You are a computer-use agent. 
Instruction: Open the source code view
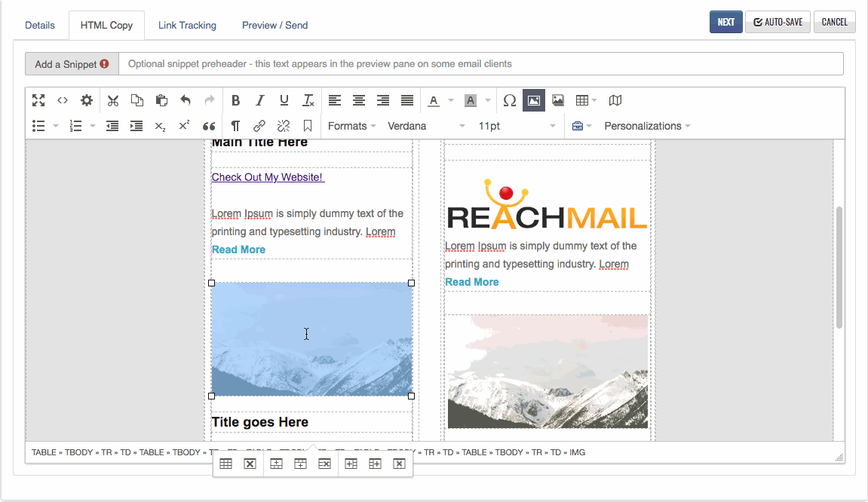[63, 100]
